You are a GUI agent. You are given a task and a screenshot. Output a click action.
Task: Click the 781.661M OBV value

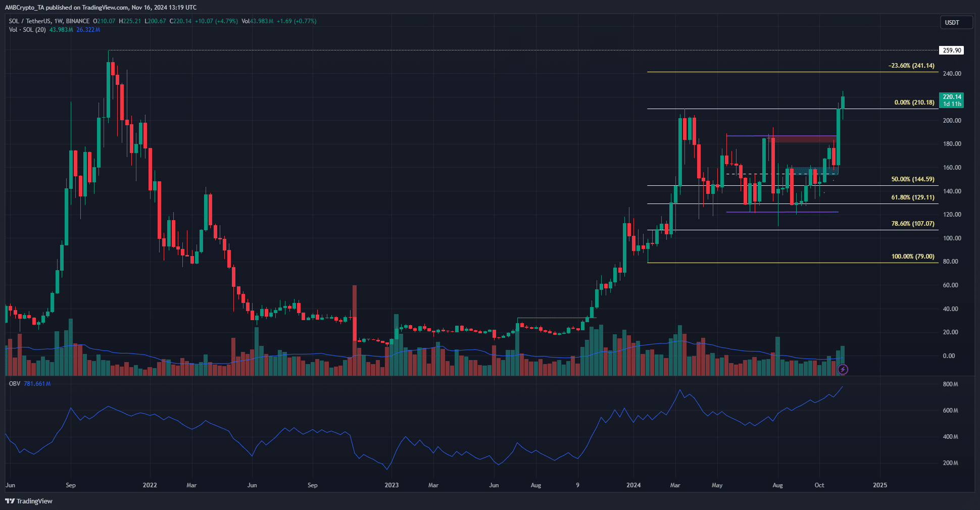click(x=37, y=384)
